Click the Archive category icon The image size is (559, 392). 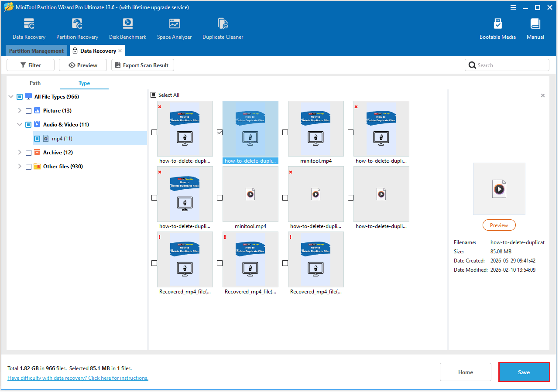37,153
